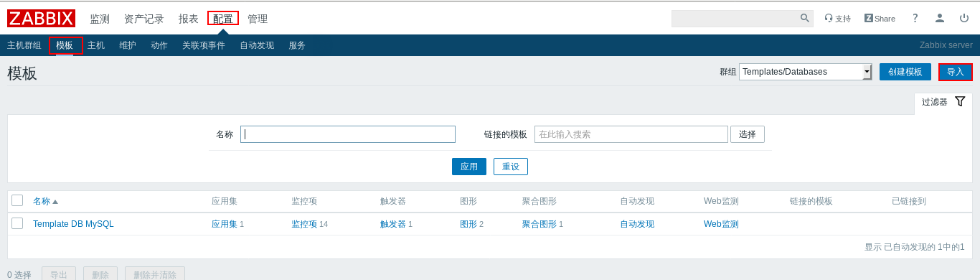Screen dimensions: 980x280
Task: Go to 维护 submenu
Action: point(128,45)
